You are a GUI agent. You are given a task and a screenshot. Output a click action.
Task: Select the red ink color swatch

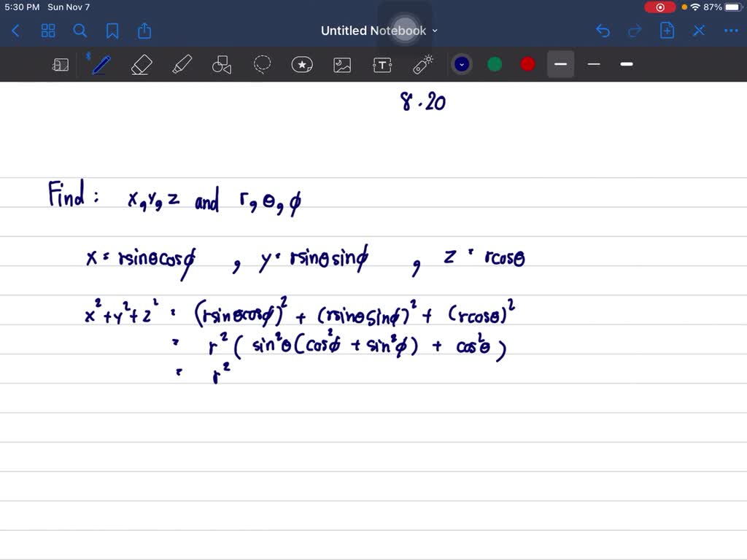527,64
